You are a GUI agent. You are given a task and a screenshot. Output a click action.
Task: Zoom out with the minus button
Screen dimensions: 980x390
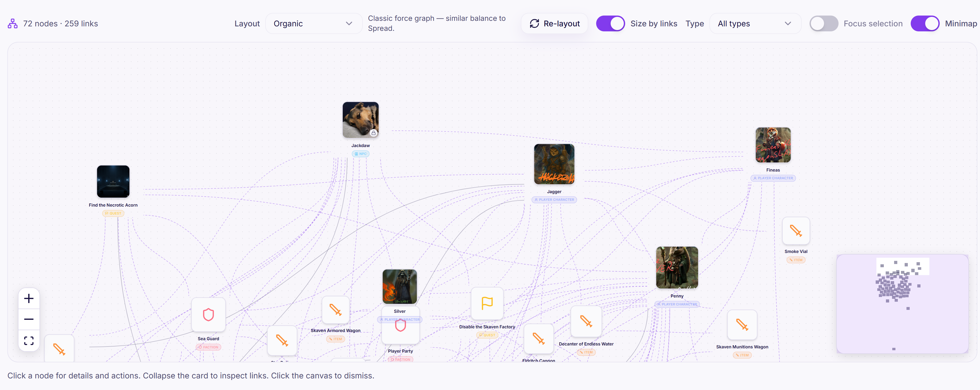click(x=29, y=319)
